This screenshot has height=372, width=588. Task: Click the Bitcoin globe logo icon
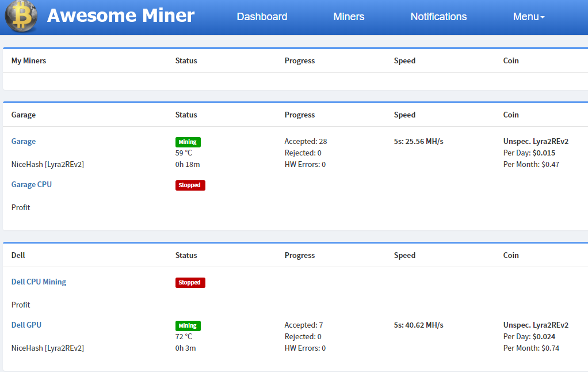[x=21, y=16]
